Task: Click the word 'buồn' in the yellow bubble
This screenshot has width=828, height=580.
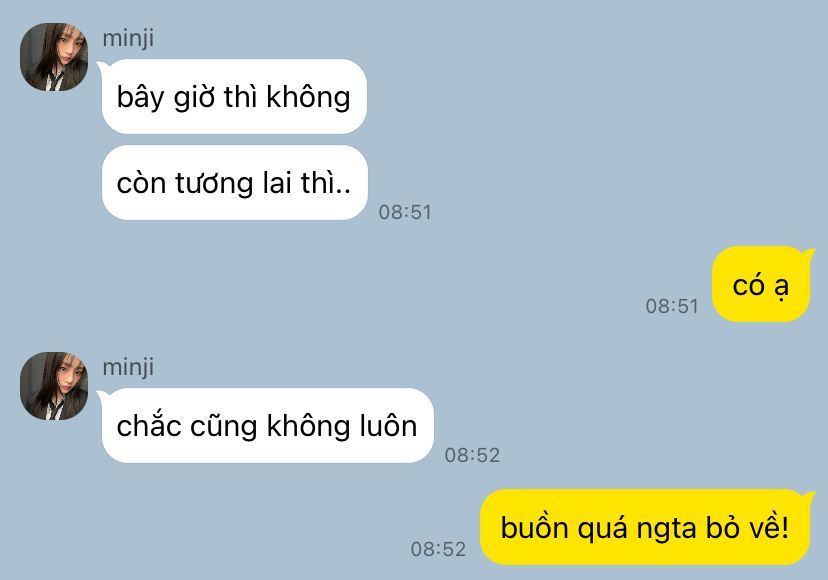Action: 534,527
